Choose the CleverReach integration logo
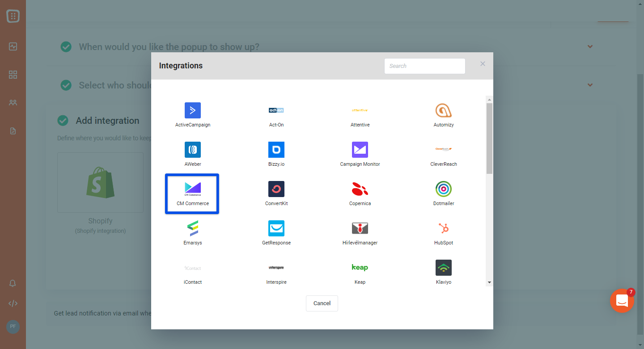The height and width of the screenshot is (349, 644). (x=444, y=149)
